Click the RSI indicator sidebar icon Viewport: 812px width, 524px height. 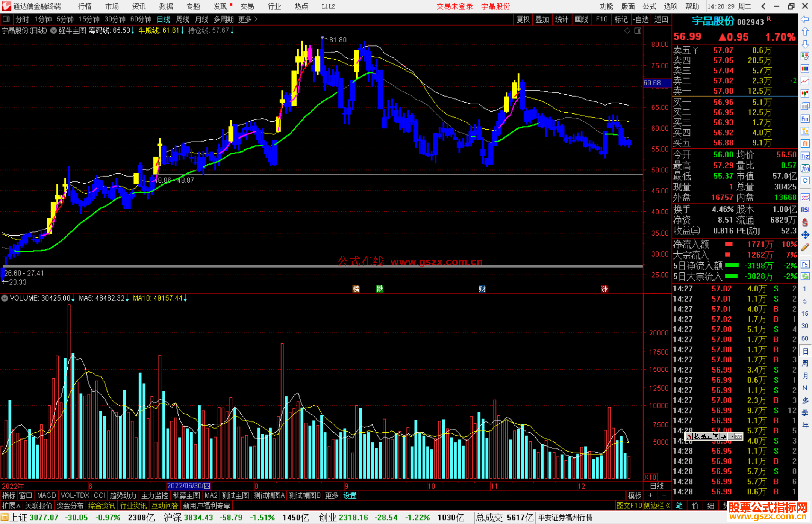point(805,210)
